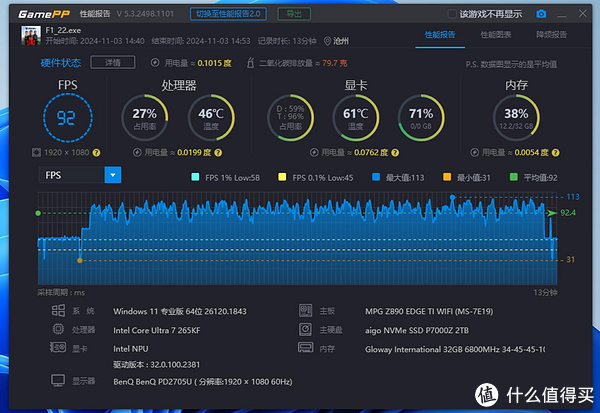This screenshot has height=413, width=600.
Task: Click the GPU power usage plug icon
Action: pyautogui.click(x=314, y=152)
